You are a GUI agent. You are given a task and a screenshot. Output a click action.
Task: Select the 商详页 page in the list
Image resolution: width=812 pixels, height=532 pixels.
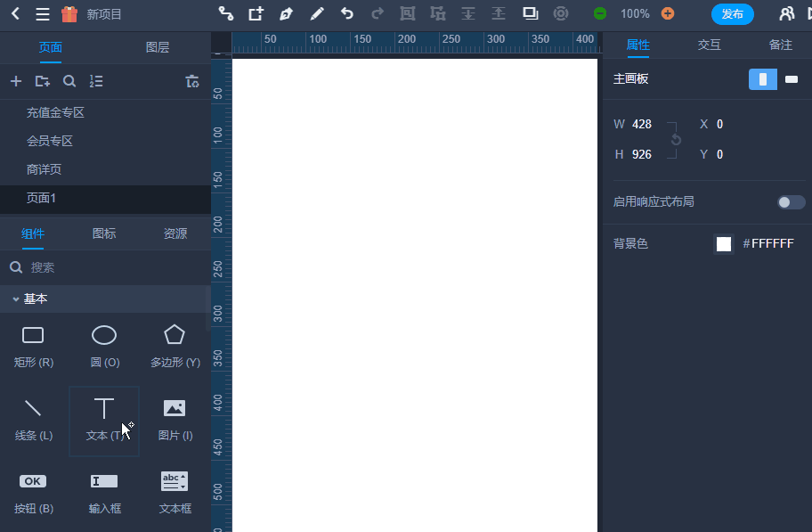click(x=42, y=168)
